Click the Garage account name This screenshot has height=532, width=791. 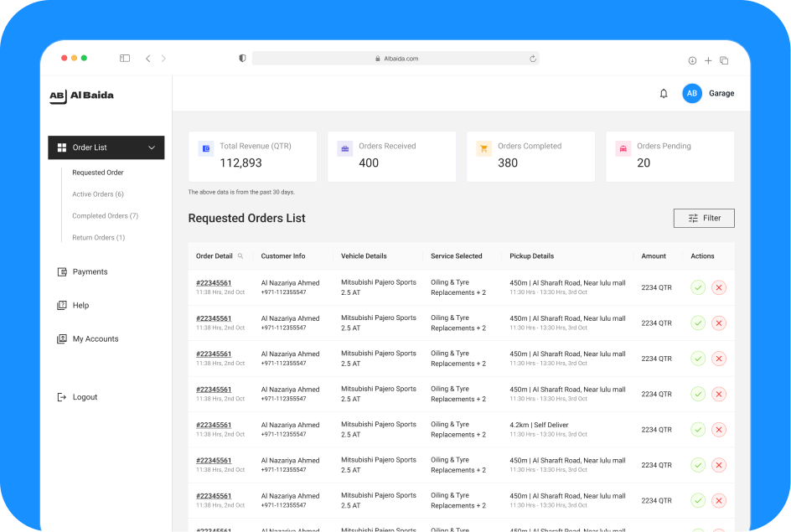[721, 93]
